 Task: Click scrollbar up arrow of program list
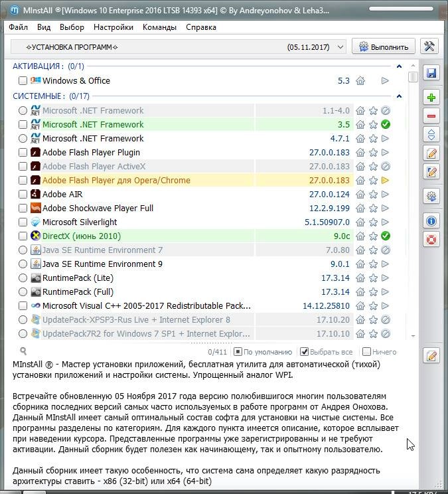tap(413, 66)
